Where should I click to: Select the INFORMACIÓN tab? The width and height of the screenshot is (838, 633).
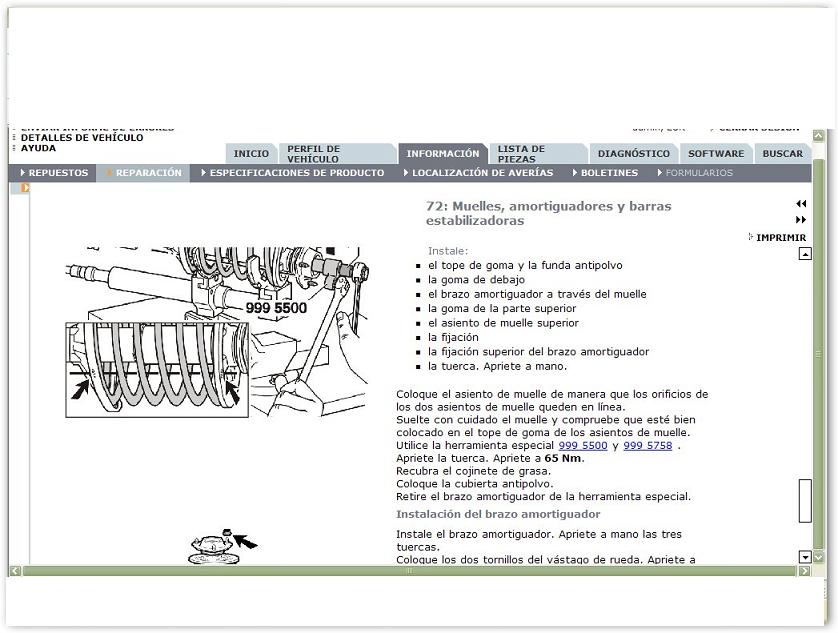click(443, 153)
